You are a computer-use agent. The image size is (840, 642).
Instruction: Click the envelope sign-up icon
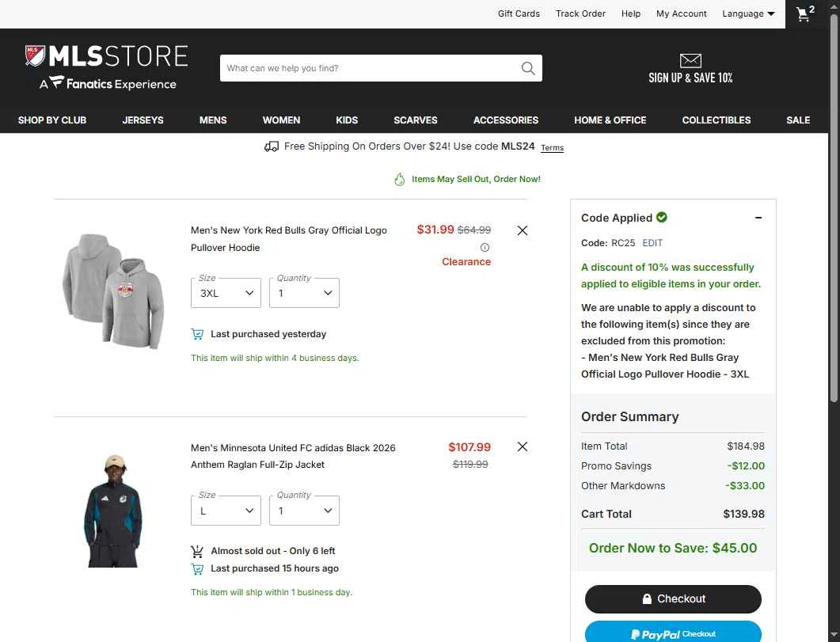point(690,60)
